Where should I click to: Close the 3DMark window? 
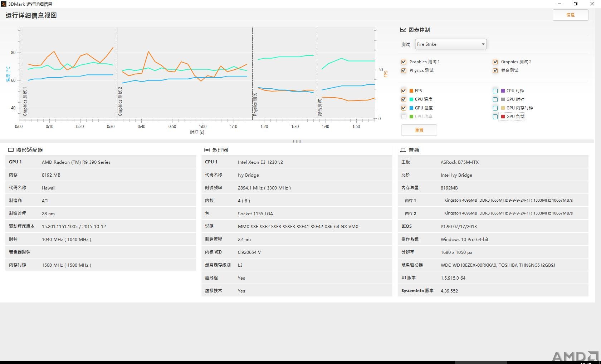(592, 4)
